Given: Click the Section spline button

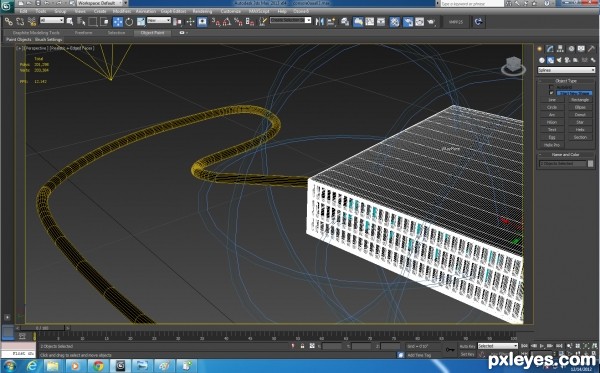Looking at the screenshot, I should 580,137.
